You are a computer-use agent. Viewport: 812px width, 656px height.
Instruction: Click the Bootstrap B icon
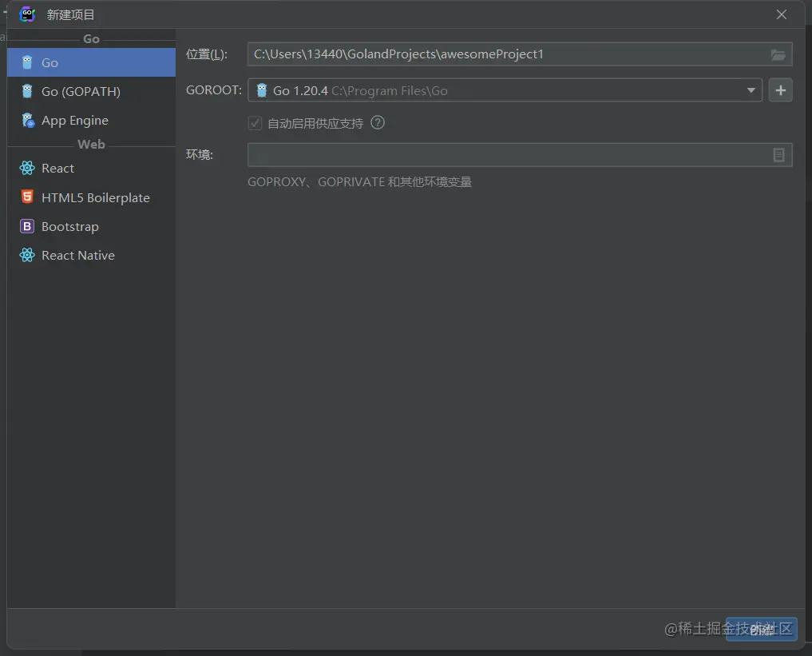pos(27,226)
